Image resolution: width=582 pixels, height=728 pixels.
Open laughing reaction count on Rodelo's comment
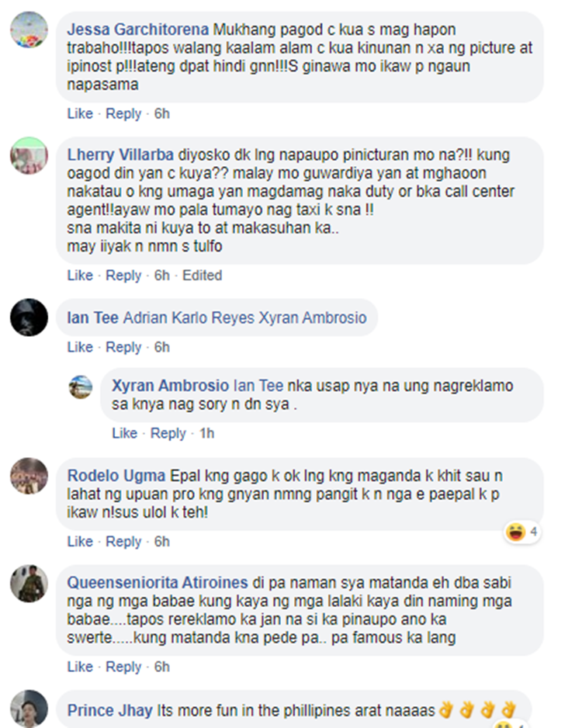(522, 532)
